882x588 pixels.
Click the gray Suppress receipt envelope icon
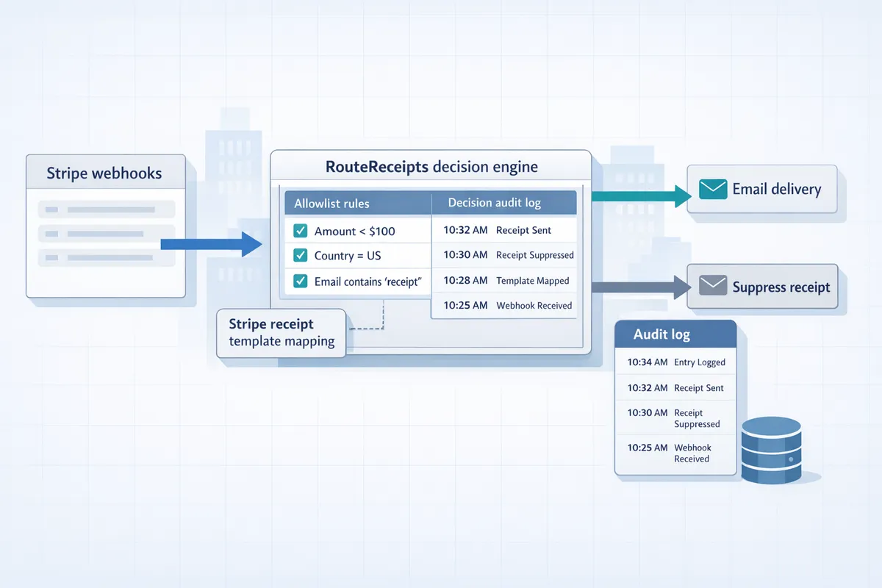click(712, 286)
